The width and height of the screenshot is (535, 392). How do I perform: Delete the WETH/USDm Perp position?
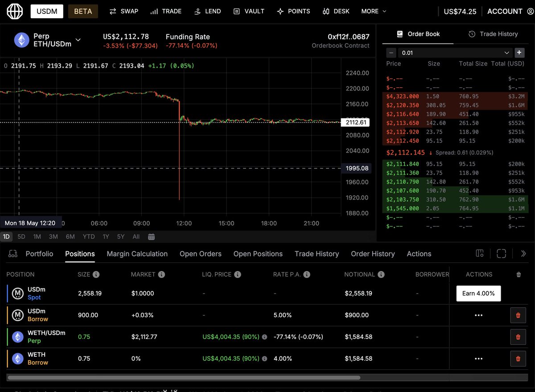518,337
